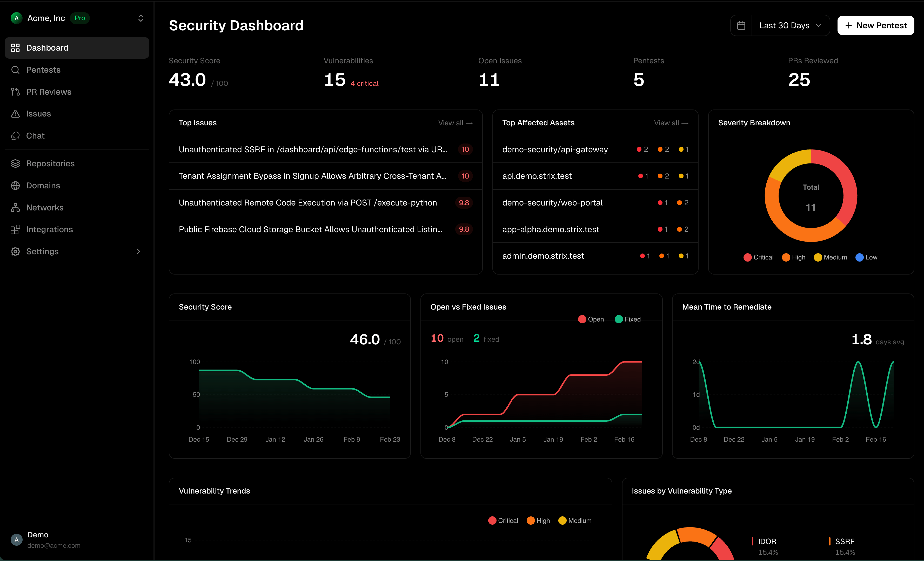The height and width of the screenshot is (561, 924).
Task: Click the demo@acme.com account entry
Action: 77,540
